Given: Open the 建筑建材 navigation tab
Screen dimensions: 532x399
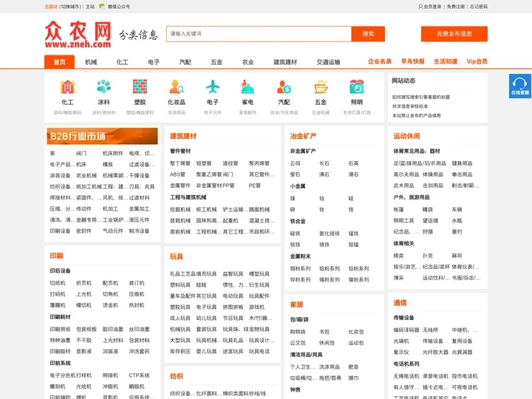Looking at the screenshot, I should pos(285,62).
